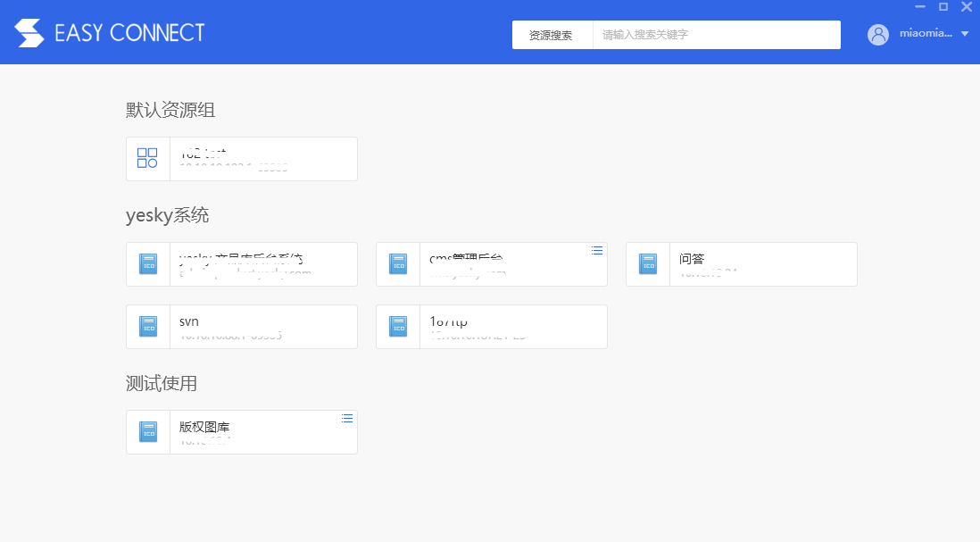Click the yesky系统 group header
The image size is (980, 542).
click(x=167, y=215)
